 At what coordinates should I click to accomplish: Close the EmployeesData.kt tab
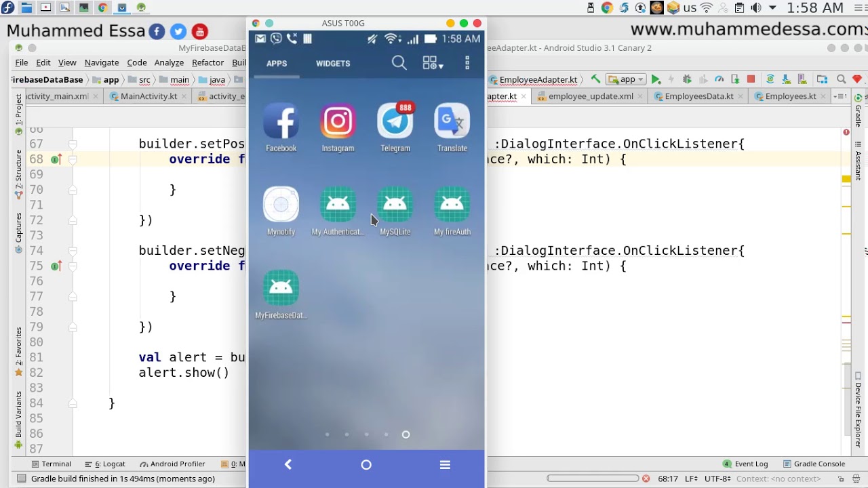(x=741, y=96)
